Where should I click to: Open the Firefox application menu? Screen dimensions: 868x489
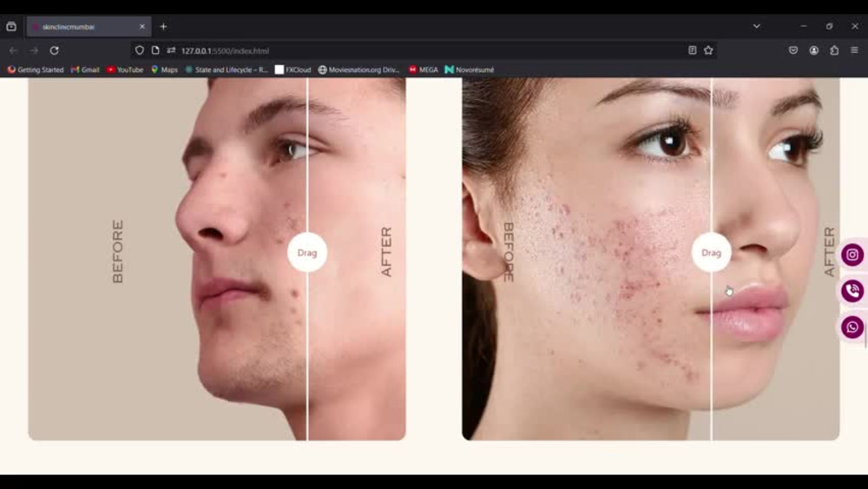click(x=855, y=50)
